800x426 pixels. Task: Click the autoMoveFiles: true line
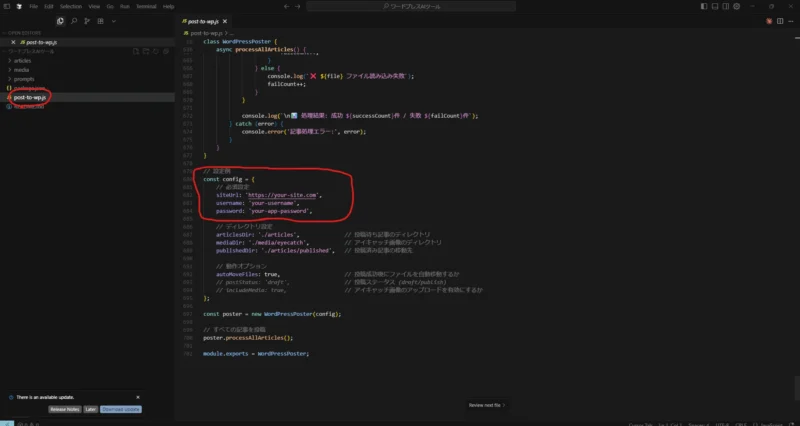click(x=248, y=274)
